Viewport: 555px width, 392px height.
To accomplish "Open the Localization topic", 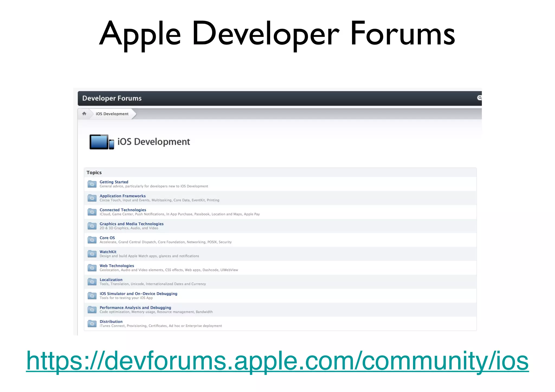I will 111,280.
